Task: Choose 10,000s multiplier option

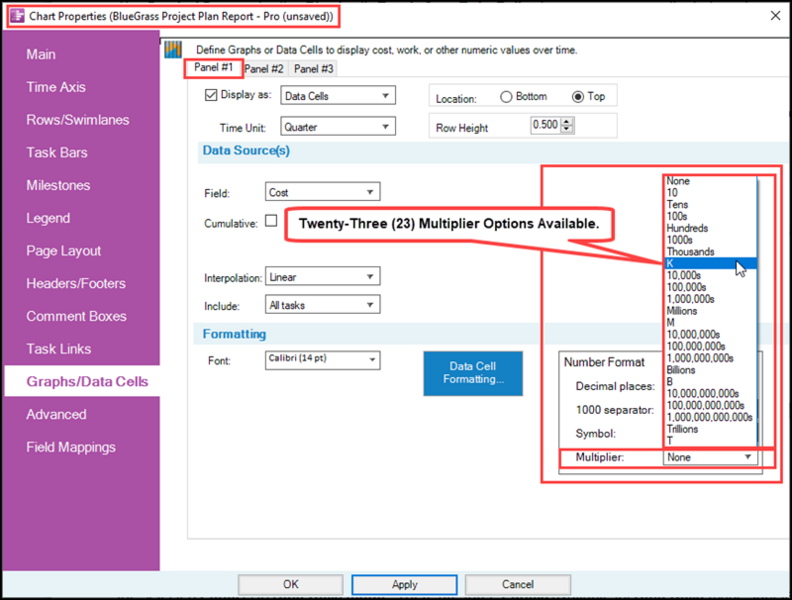Action: tap(710, 275)
